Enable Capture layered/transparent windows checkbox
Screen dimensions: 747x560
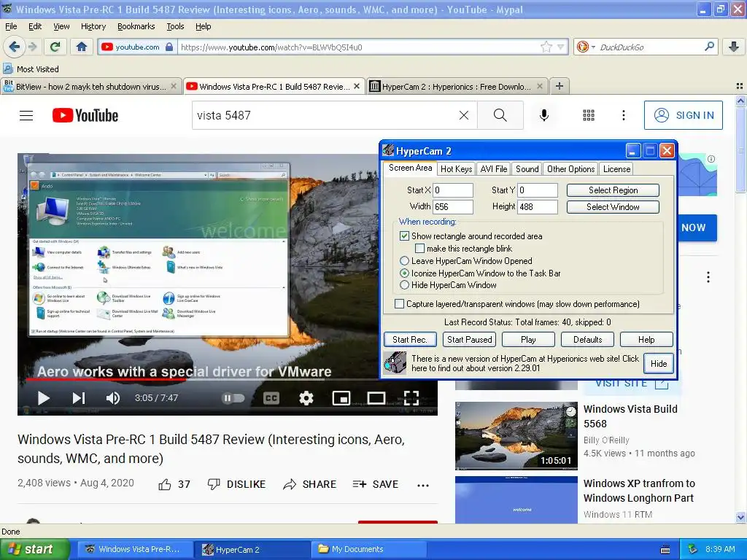(400, 304)
